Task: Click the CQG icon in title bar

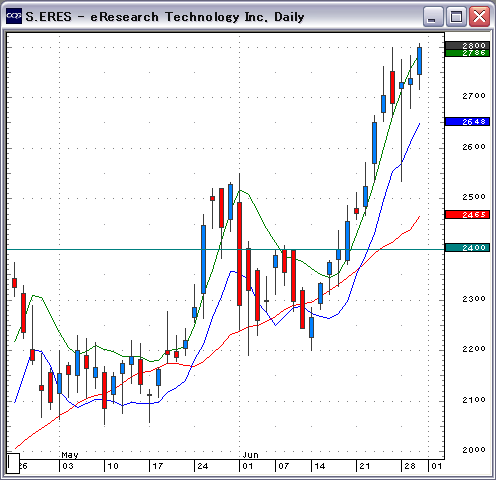Action: pos(14,16)
